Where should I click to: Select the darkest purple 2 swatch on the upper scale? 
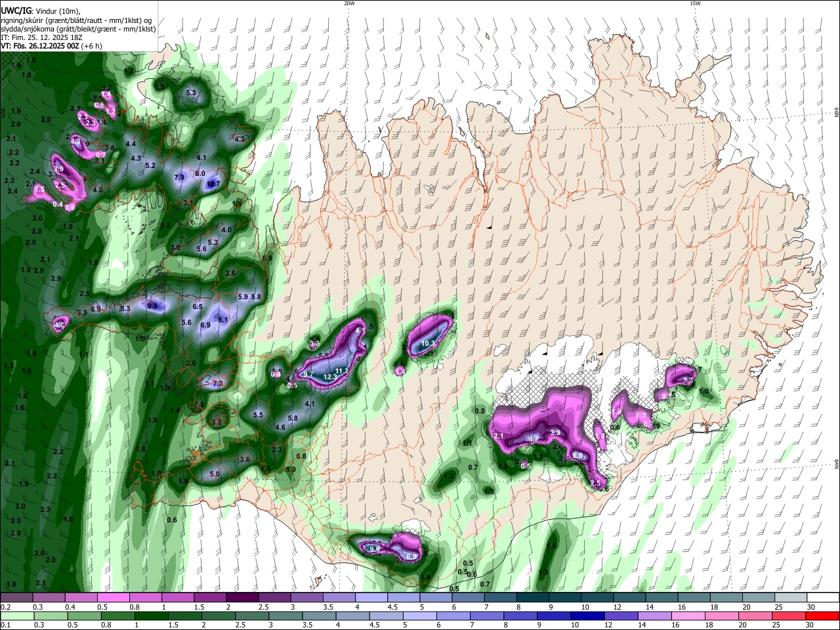click(x=242, y=597)
